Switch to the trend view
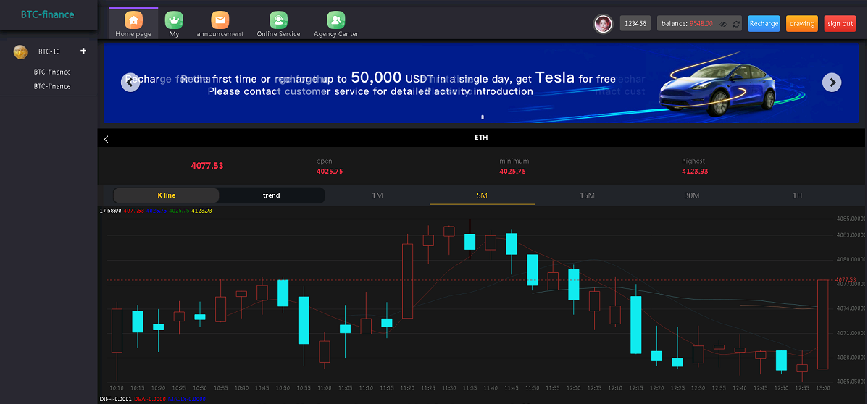Viewport: 868px width, 404px height. point(271,195)
